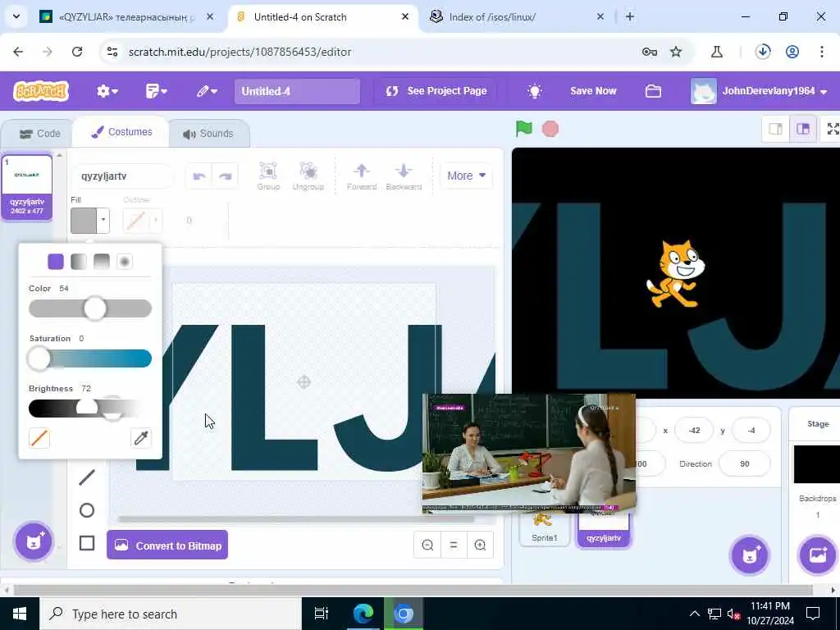Image resolution: width=840 pixels, height=630 pixels.
Task: Open the settings gear menu
Action: pyautogui.click(x=107, y=91)
